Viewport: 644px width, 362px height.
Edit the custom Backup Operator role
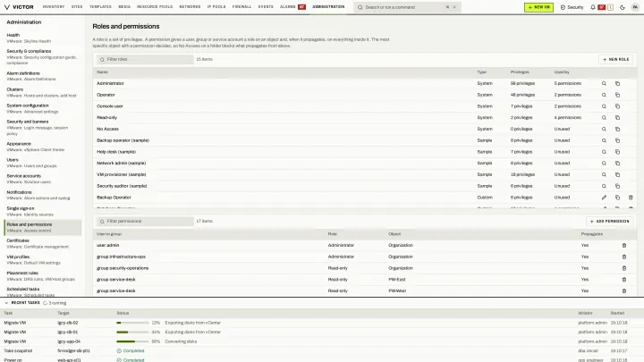[x=604, y=198]
